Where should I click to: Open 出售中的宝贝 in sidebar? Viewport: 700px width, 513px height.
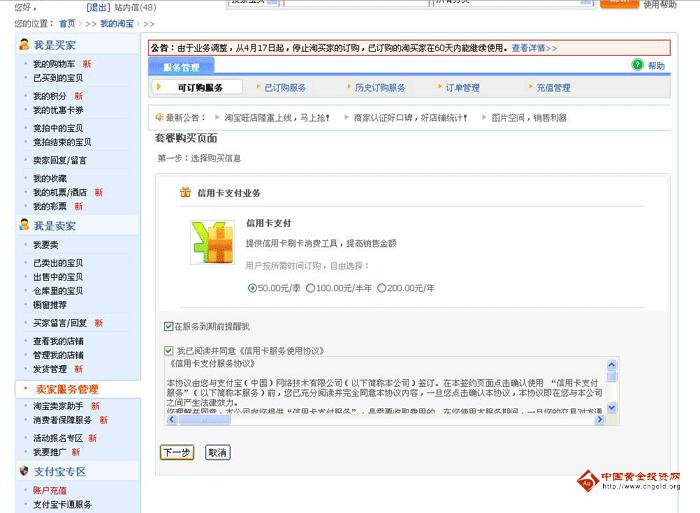tap(58, 277)
